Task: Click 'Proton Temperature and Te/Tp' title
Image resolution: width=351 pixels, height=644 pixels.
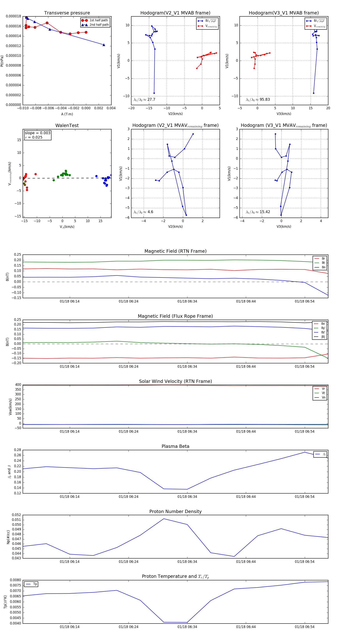Action: 175,576
